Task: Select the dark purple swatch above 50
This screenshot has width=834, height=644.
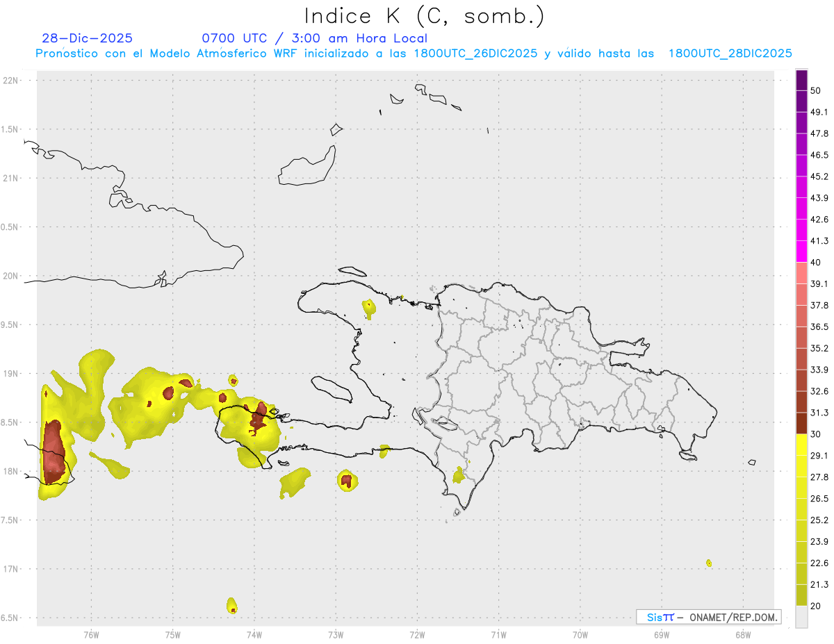Action: pos(802,81)
